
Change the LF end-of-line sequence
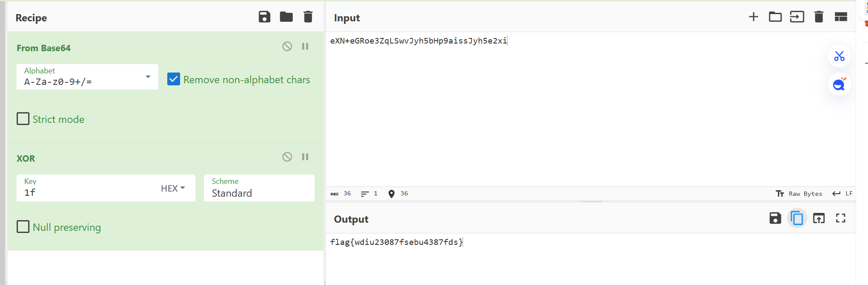pos(842,194)
